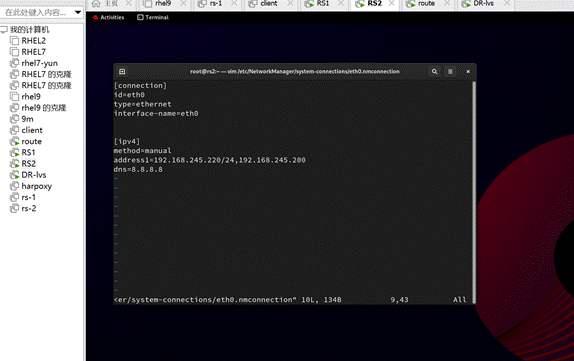Screen dimensions: 574x361
Task: Select rhel9 in the VM list
Action: [x=31, y=97]
